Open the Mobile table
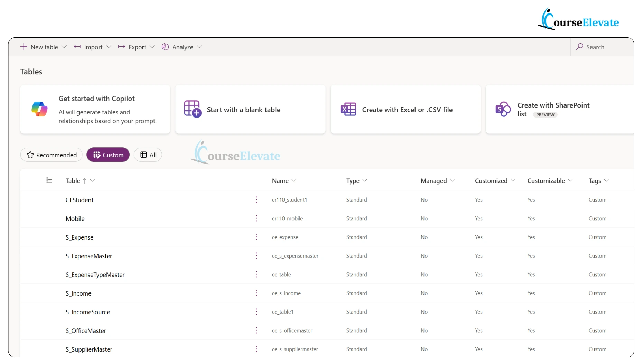 (x=75, y=219)
